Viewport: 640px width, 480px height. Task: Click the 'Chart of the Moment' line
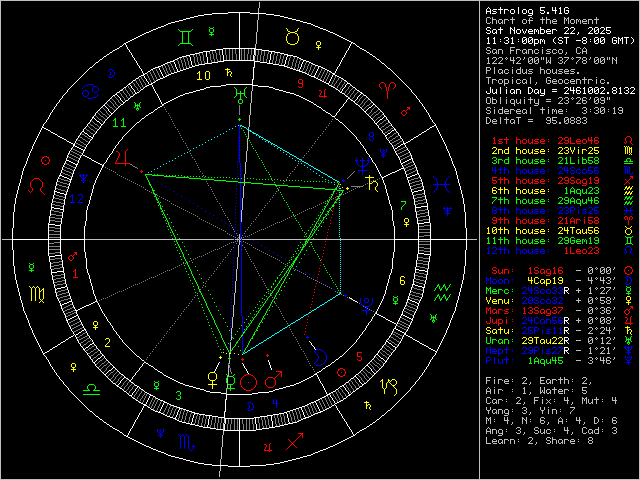[542, 20]
